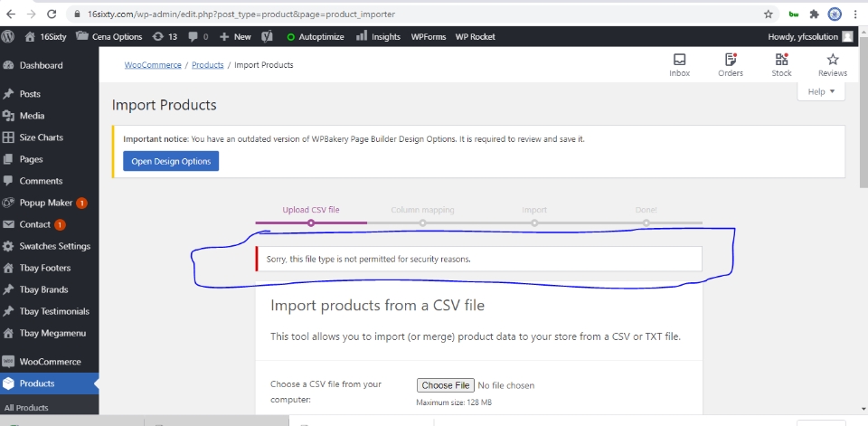
Task: Bookmark page with the star icon
Action: click(768, 14)
